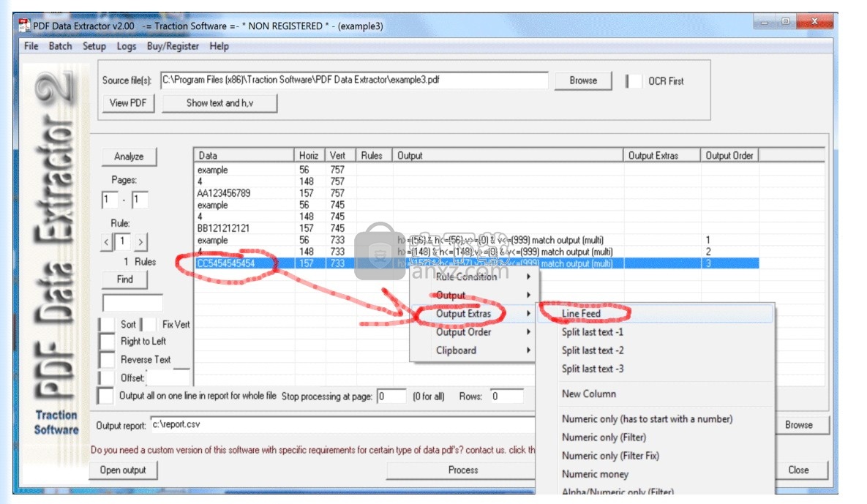Go to previous rule with left arrow

coord(107,242)
